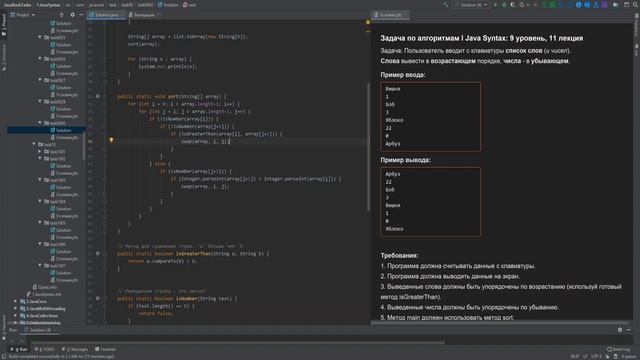Click the Build project hammer icon

(446, 5)
